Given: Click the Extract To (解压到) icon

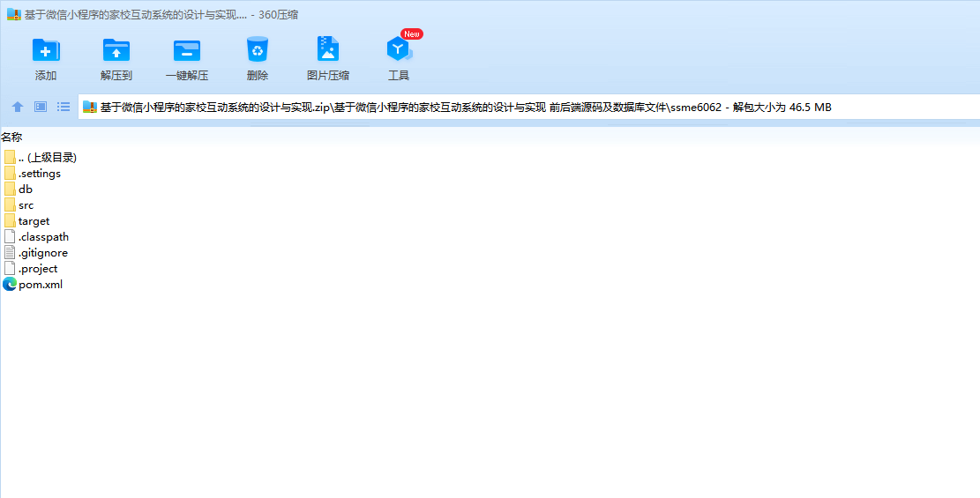Looking at the screenshot, I should (116, 50).
